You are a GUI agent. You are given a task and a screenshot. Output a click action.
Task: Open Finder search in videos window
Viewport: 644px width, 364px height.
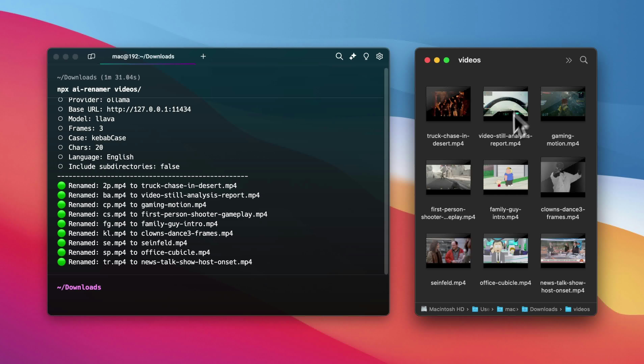583,60
